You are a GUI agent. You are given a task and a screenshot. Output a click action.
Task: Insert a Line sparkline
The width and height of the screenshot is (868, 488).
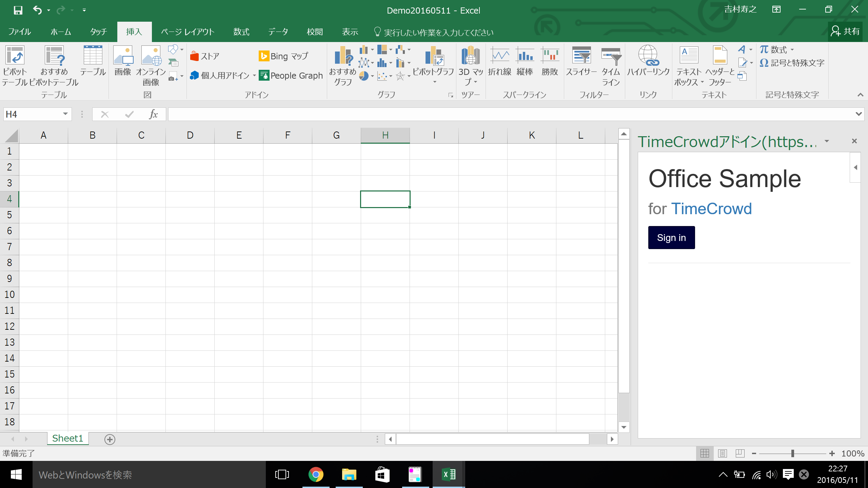click(x=500, y=61)
